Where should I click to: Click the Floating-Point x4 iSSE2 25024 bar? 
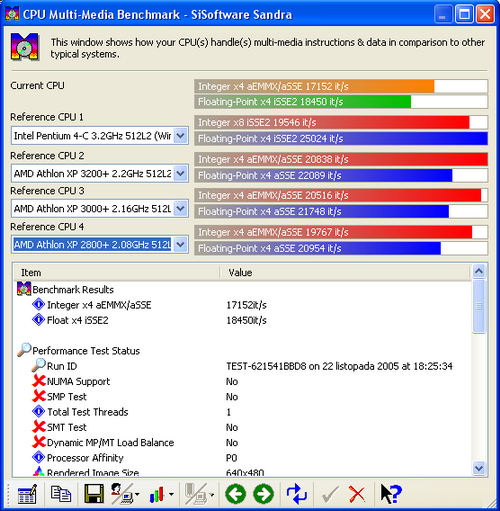click(x=341, y=138)
